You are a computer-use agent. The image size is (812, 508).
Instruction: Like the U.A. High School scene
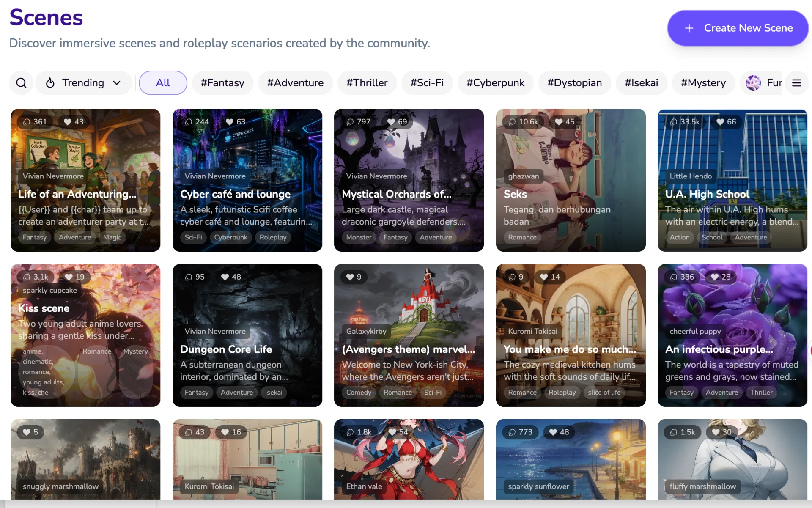(720, 122)
